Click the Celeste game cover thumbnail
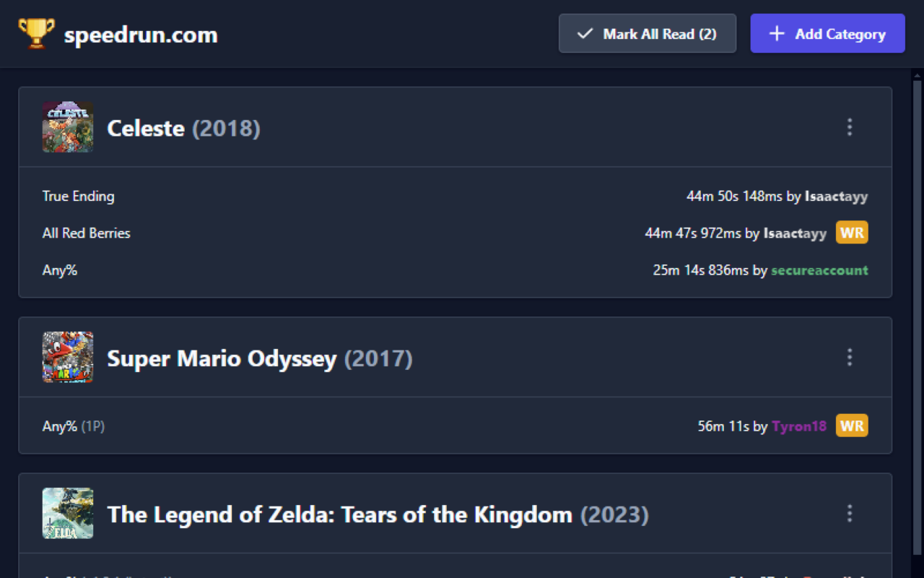 (x=68, y=127)
